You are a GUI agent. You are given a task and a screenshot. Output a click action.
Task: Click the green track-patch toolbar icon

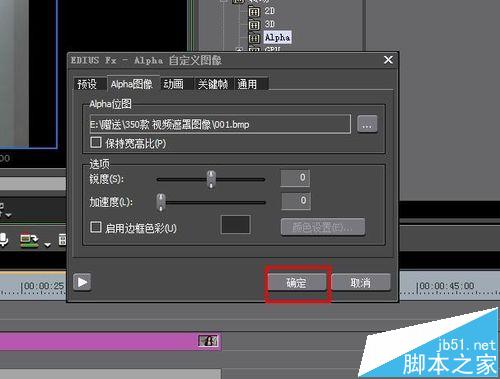pyautogui.click(x=29, y=240)
